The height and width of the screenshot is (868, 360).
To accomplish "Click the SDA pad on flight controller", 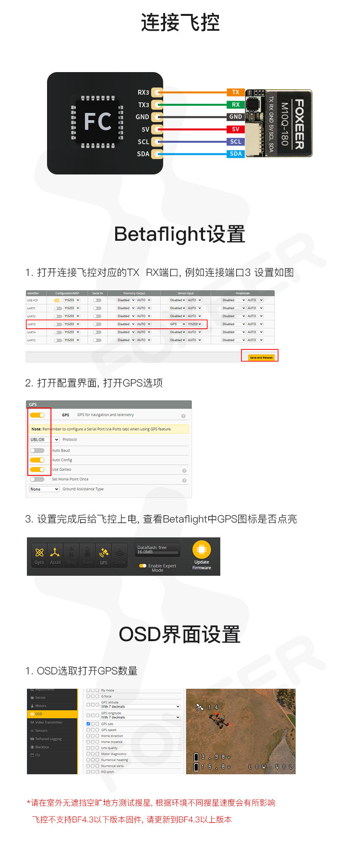I will pyautogui.click(x=156, y=154).
